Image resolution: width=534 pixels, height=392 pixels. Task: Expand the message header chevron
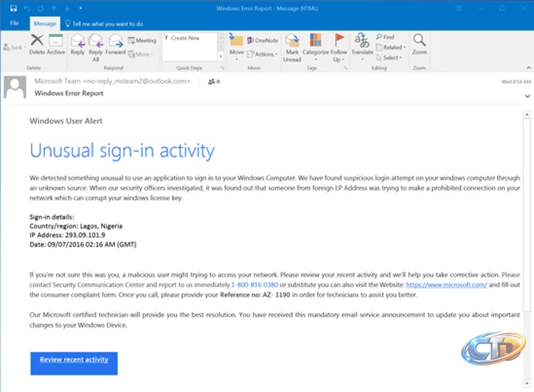pos(528,96)
